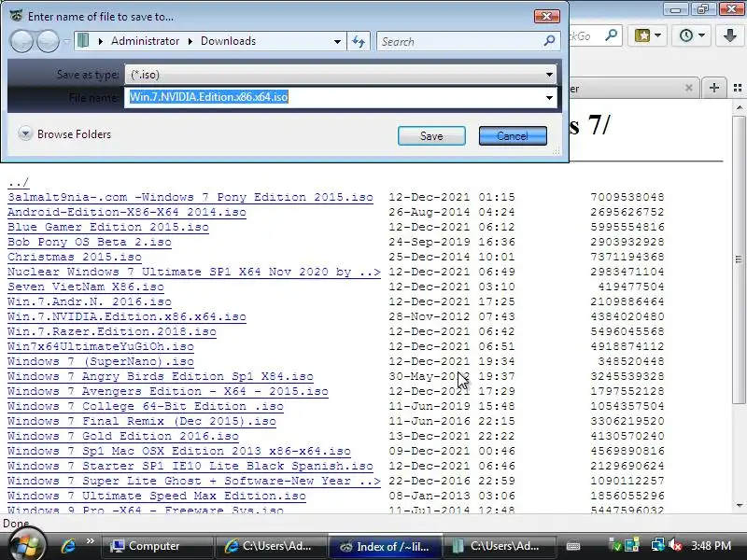Close the save dialog with X button
The width and height of the screenshot is (747, 560).
tap(546, 17)
